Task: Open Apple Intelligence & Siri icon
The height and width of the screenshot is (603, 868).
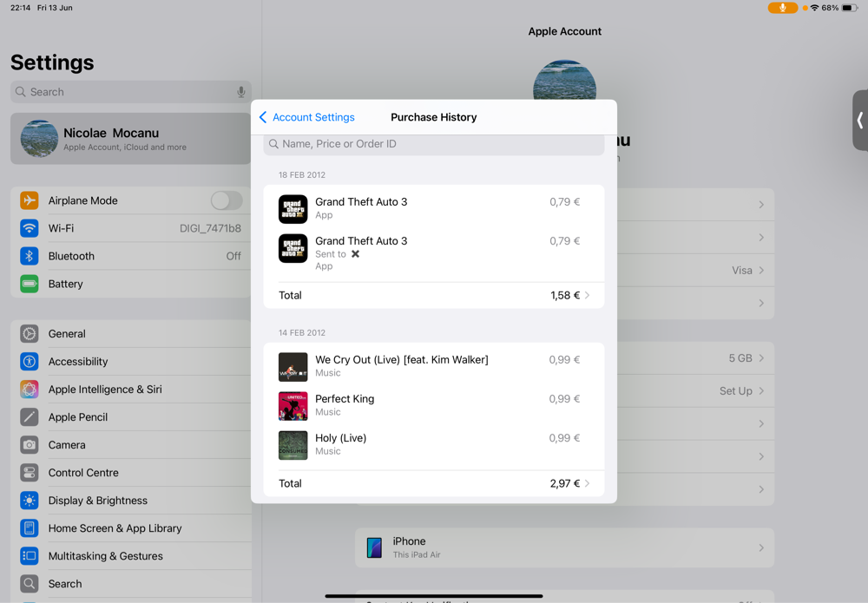Action: pyautogui.click(x=30, y=390)
